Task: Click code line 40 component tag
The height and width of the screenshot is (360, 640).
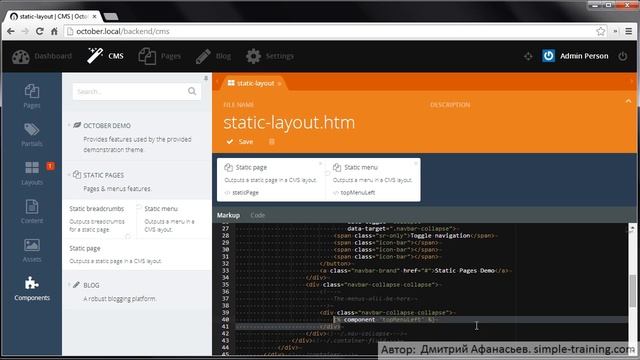Action: click(385, 320)
